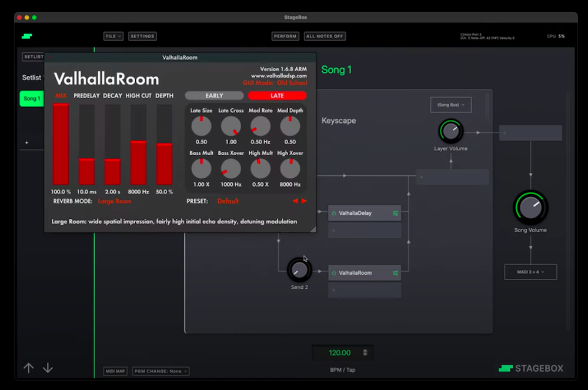The width and height of the screenshot is (588, 390).
Task: Click the Song Volume knob
Action: tap(530, 208)
